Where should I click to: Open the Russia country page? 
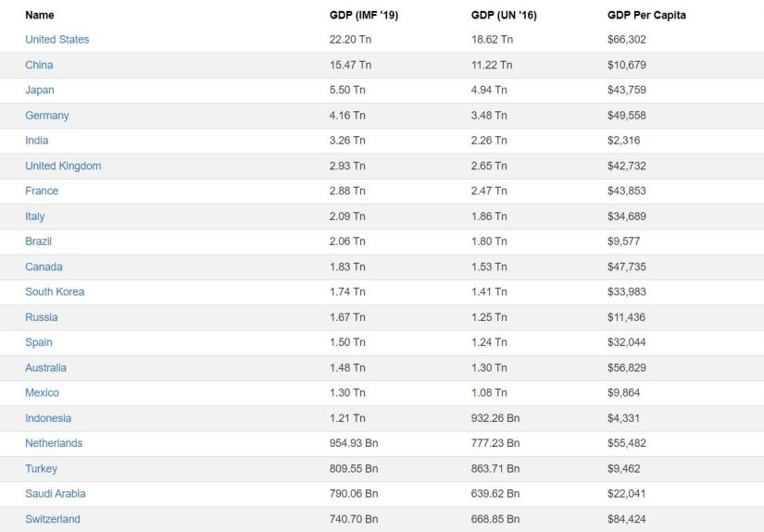[x=42, y=317]
